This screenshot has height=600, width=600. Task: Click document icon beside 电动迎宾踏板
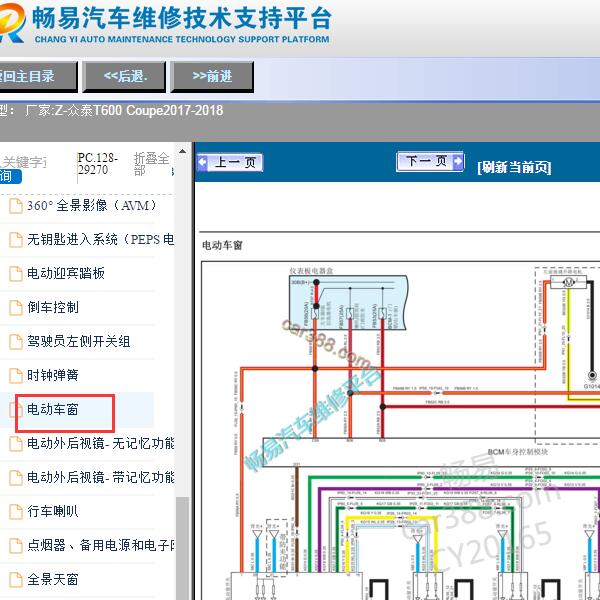click(x=16, y=273)
